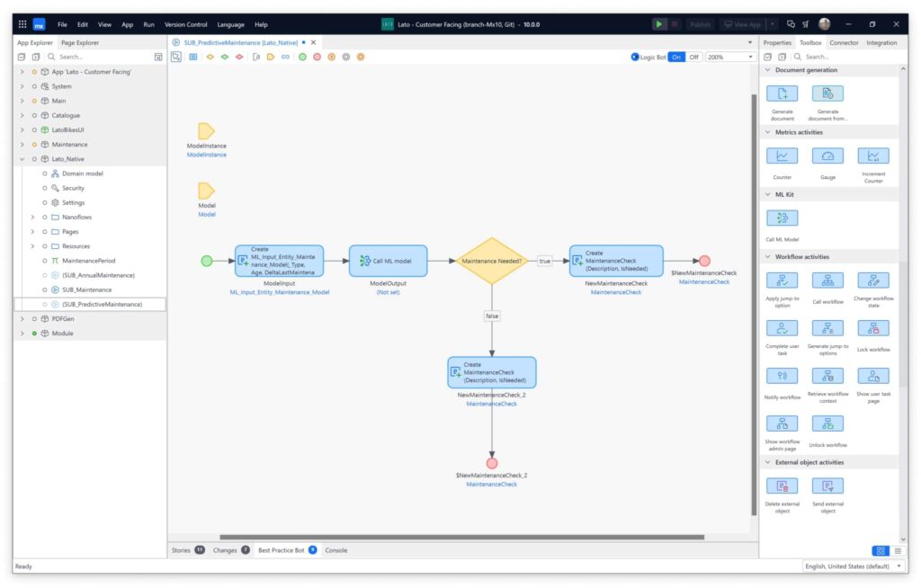
Task: Select the Notify workflow activity icon
Action: tap(782, 375)
